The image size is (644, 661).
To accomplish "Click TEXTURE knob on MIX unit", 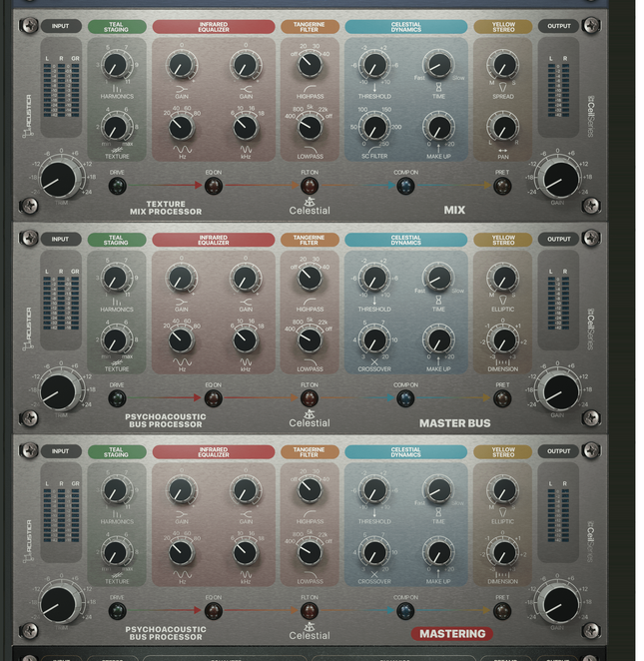I will coord(116,127).
